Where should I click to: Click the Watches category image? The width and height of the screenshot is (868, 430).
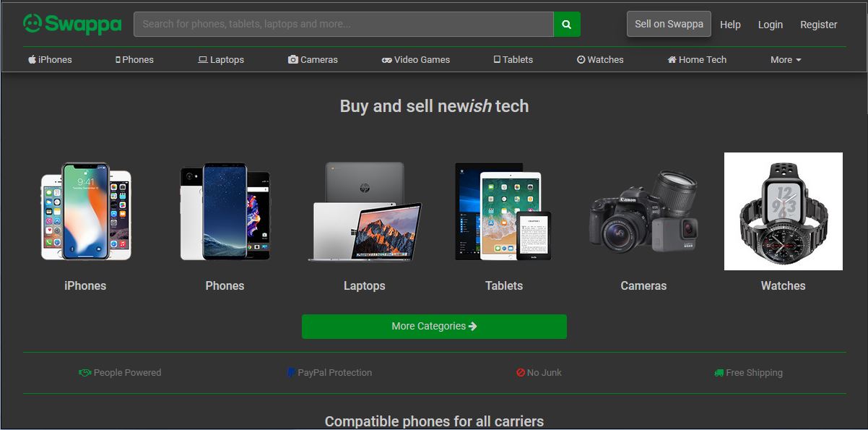click(x=784, y=211)
